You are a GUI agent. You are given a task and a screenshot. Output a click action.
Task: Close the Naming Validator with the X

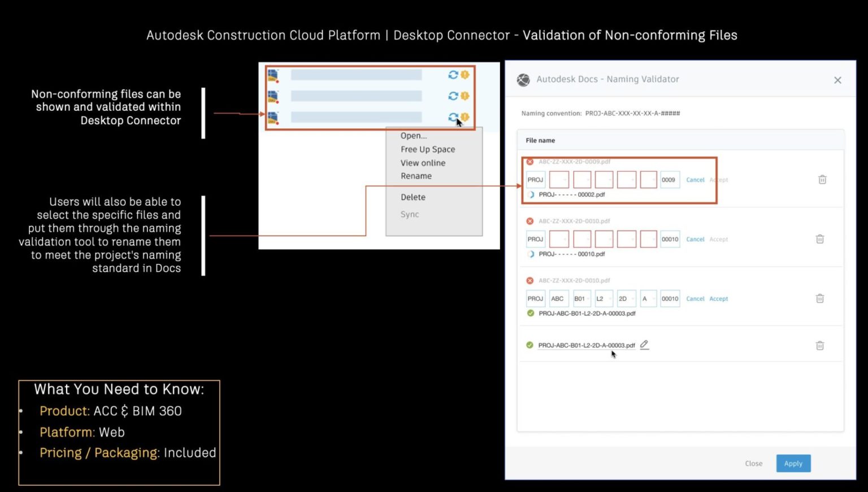[837, 80]
